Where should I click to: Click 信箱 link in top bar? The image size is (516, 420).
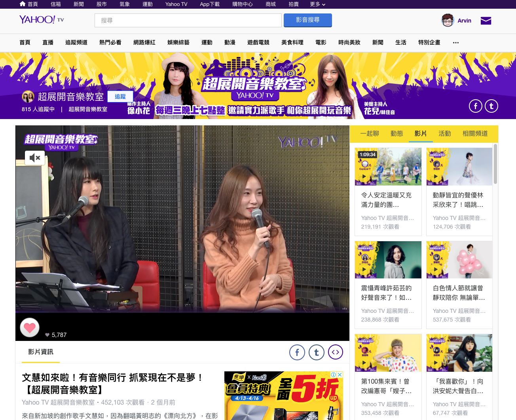point(56,4)
